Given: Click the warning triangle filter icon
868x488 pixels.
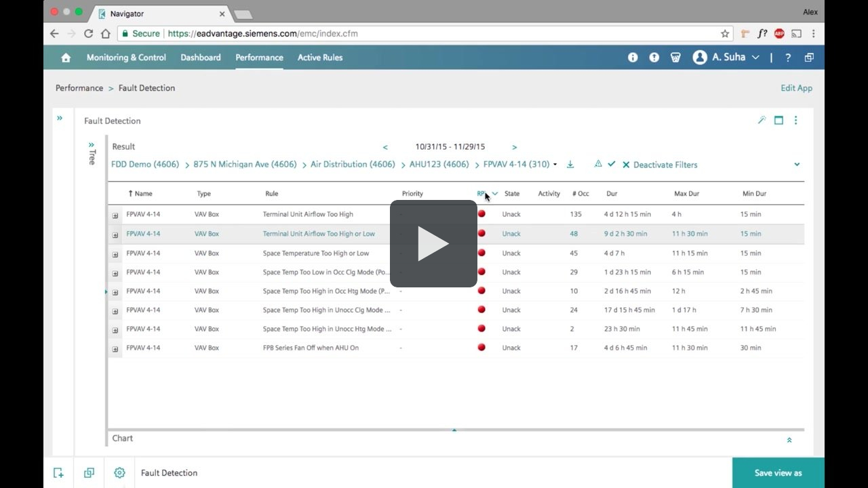Looking at the screenshot, I should [598, 164].
